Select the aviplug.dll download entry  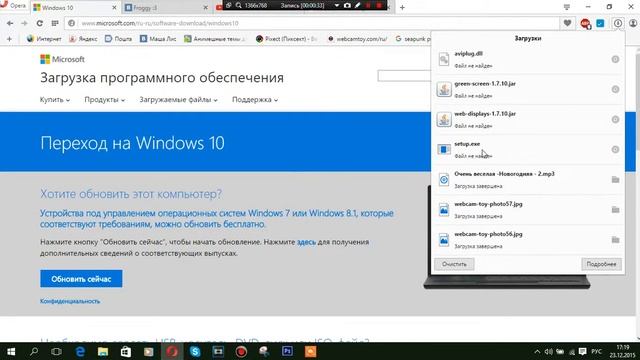[528, 59]
